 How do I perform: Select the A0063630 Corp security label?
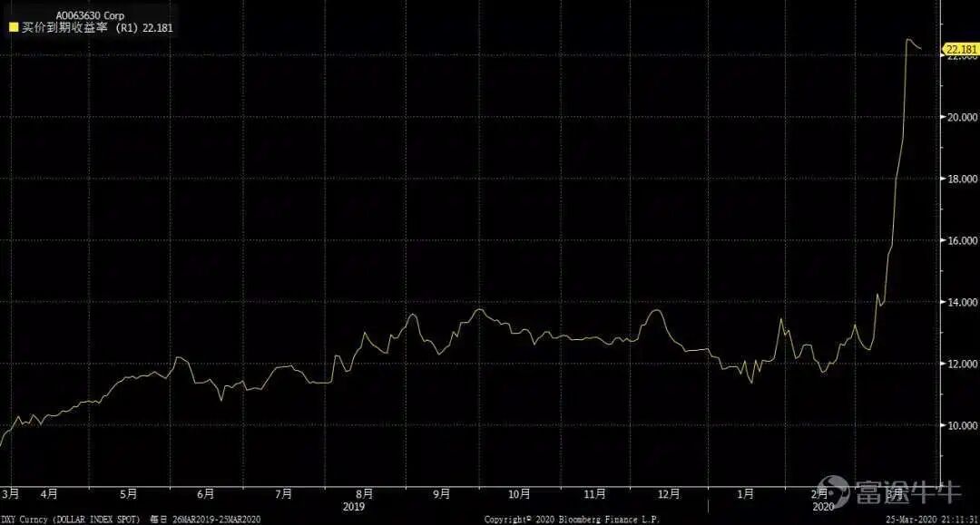tap(90, 15)
